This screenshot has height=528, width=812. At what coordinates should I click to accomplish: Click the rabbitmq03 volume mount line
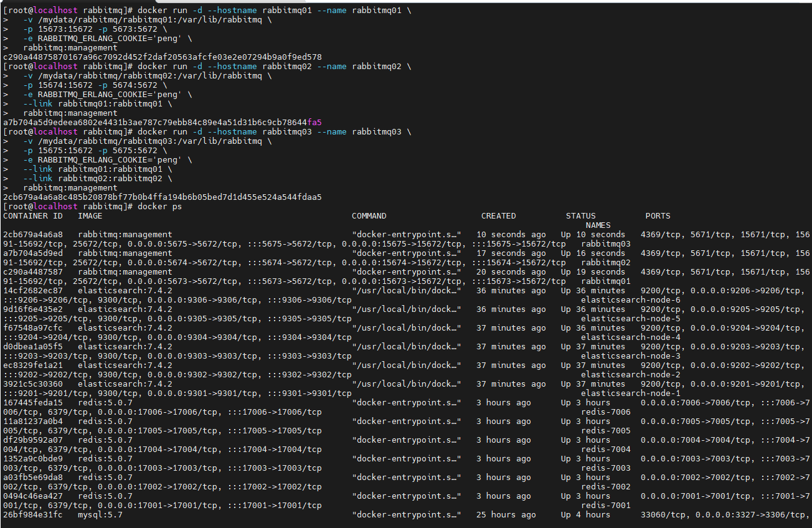pos(148,141)
